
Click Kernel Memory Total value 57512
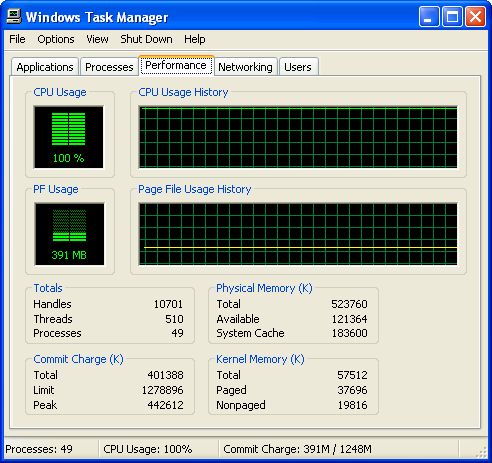coord(352,375)
